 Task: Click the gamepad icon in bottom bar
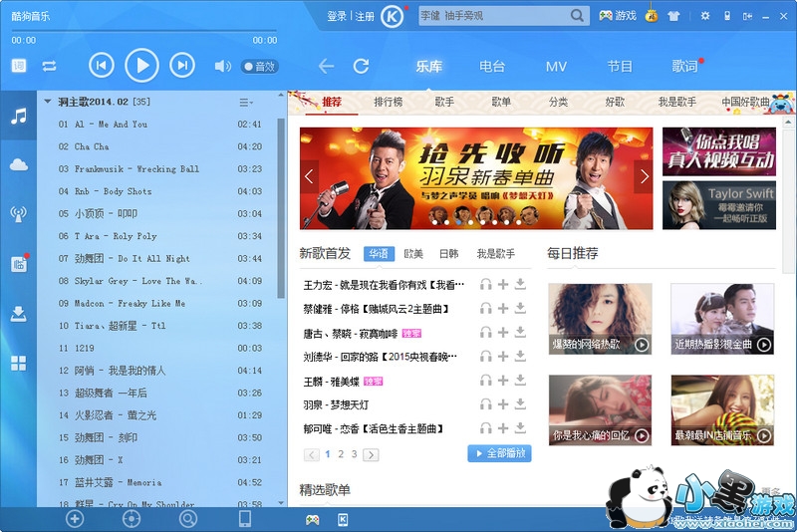click(x=312, y=520)
